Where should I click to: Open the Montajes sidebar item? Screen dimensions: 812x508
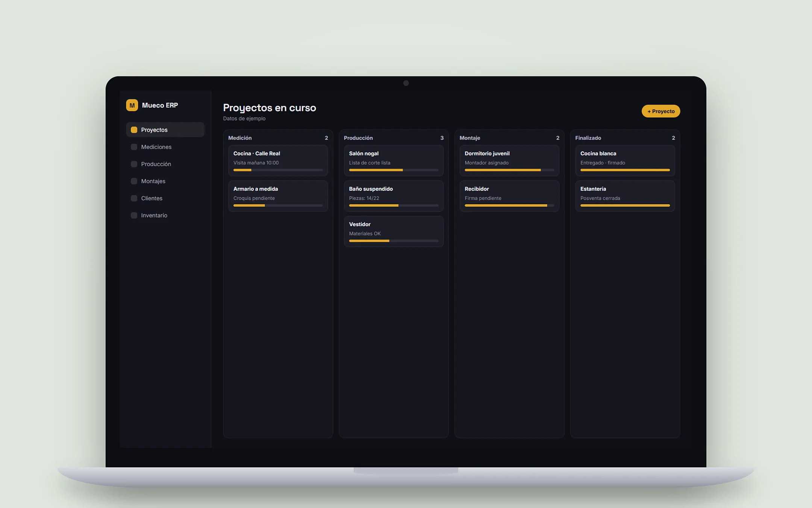165,181
